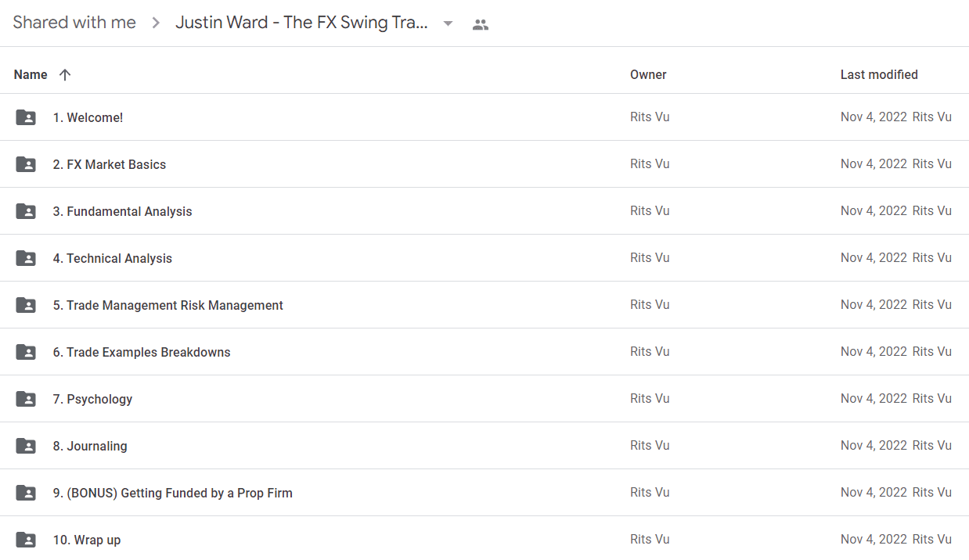Select the shared folder icon beside 7. Psychology

26,399
